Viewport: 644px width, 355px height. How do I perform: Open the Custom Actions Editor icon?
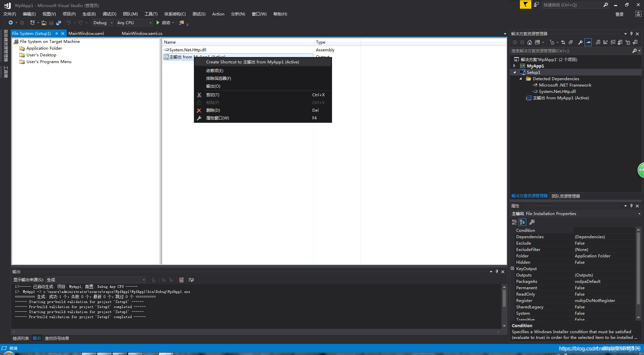click(628, 42)
